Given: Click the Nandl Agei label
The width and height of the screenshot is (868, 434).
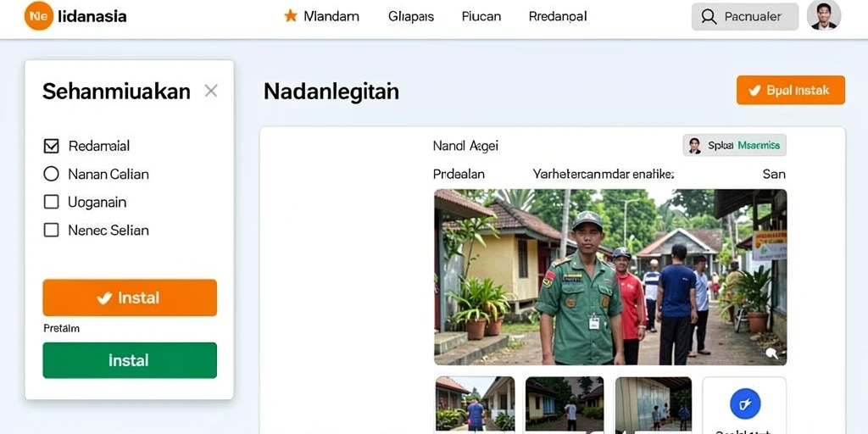Looking at the screenshot, I should (x=465, y=146).
